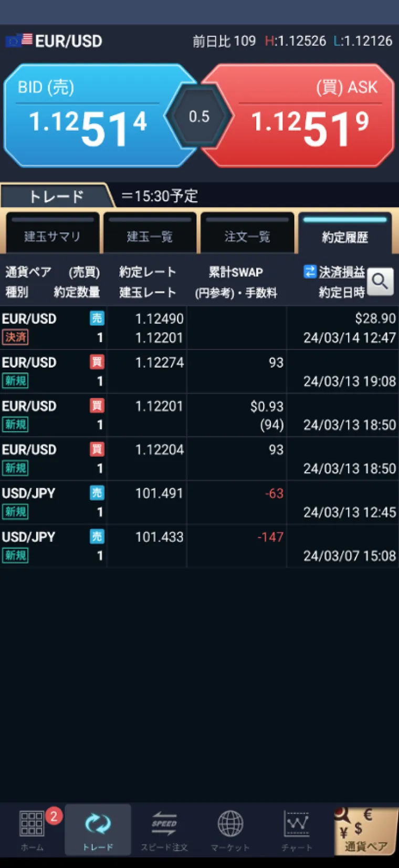The height and width of the screenshot is (868, 399).
Task: Tap the EUR/USD flag icon
Action: [x=19, y=40]
